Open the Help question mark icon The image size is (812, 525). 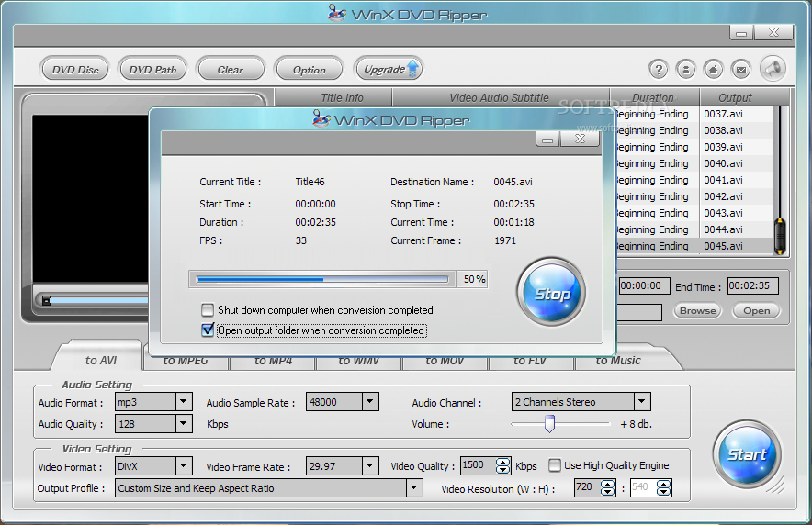659,70
